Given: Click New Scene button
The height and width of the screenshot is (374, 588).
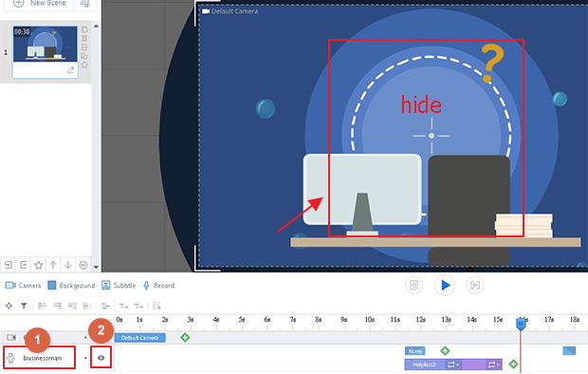Looking at the screenshot, I should 40,3.
